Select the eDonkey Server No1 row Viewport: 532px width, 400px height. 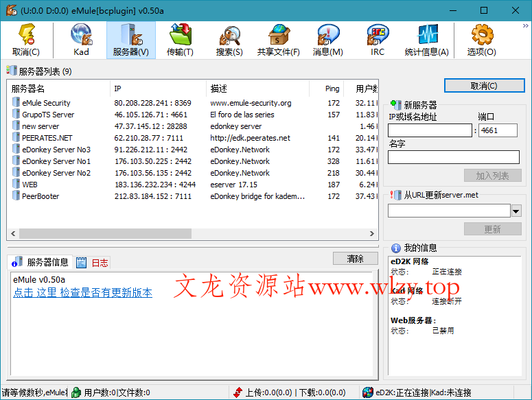[x=194, y=161]
